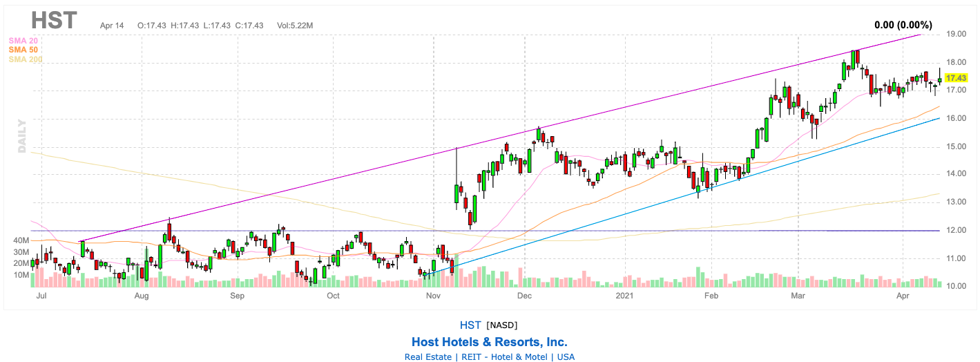Screen dimensions: 980x362
Task: Open the USA country link
Action: click(x=565, y=357)
